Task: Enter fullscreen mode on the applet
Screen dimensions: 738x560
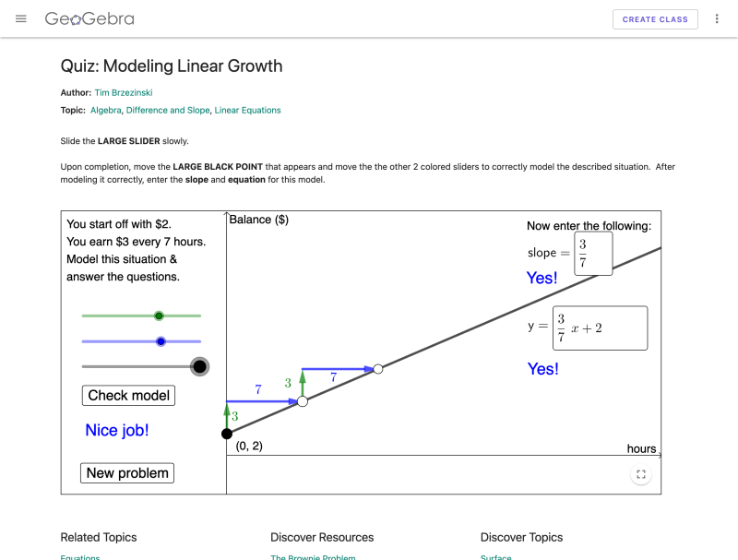Action: tap(641, 474)
